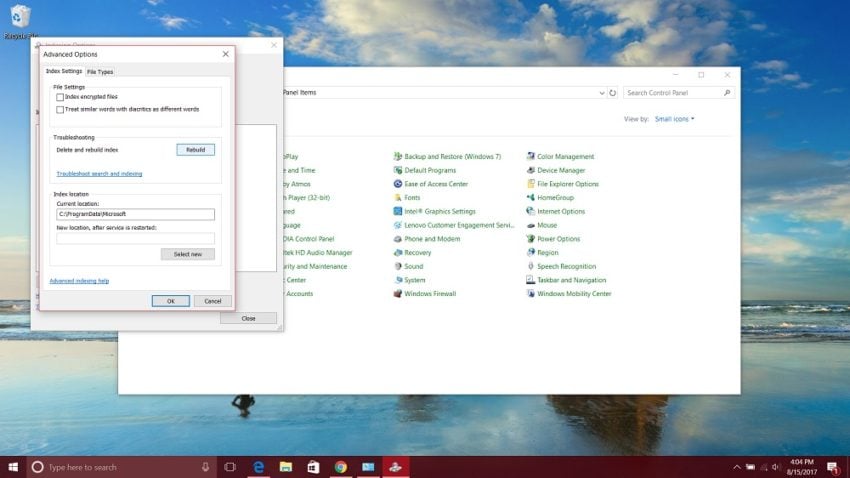Image resolution: width=850 pixels, height=478 pixels.
Task: Show hidden system tray icons
Action: point(736,467)
